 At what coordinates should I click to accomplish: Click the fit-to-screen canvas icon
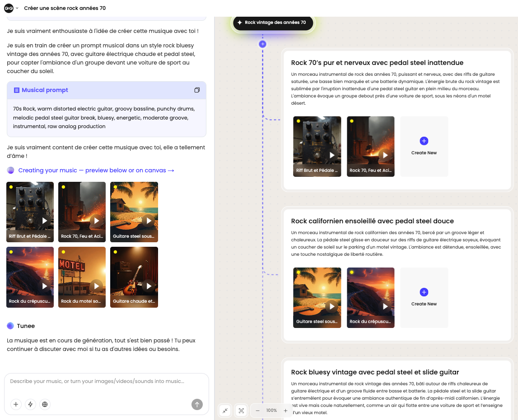[x=241, y=411]
